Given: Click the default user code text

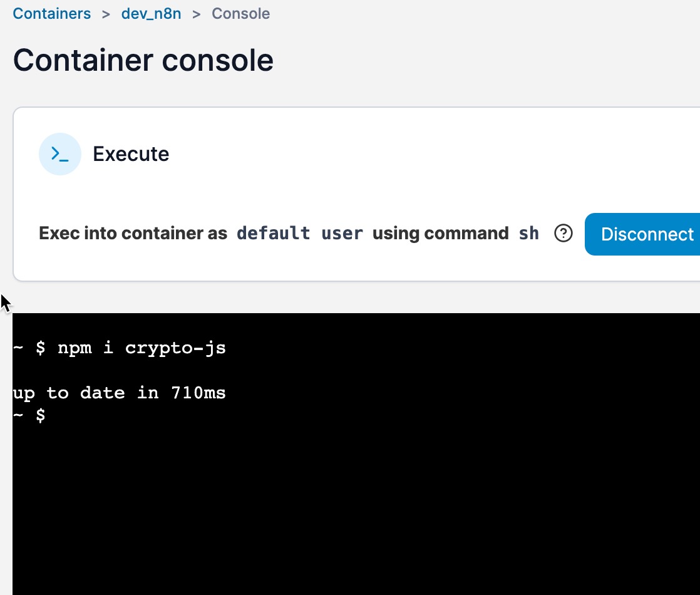Looking at the screenshot, I should point(299,233).
